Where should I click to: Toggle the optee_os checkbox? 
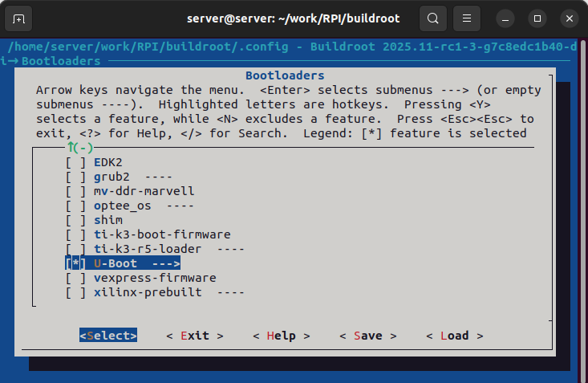(x=75, y=206)
